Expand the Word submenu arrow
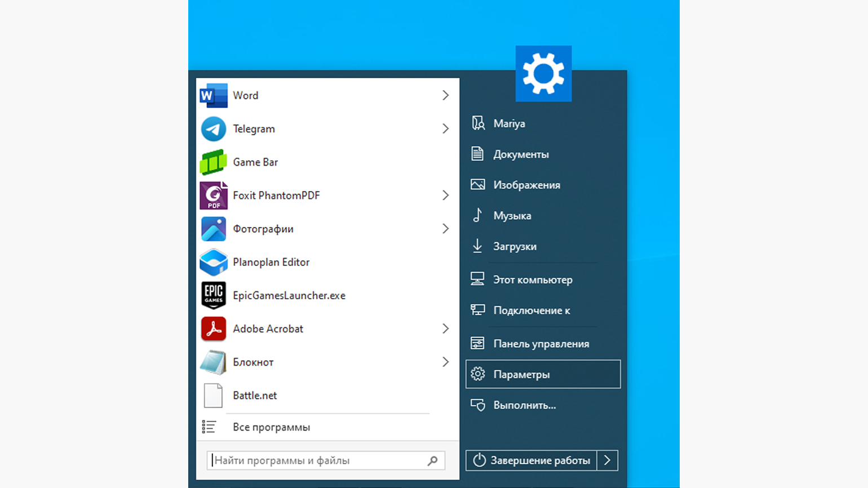868x488 pixels. (445, 95)
